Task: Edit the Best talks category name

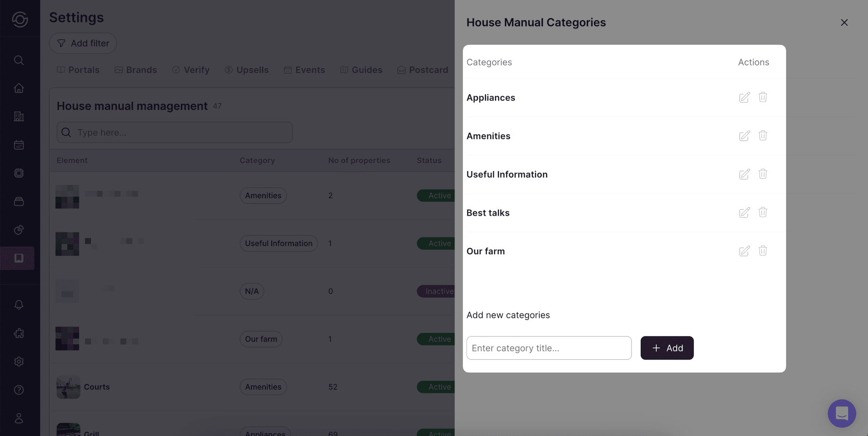Action: click(x=744, y=213)
